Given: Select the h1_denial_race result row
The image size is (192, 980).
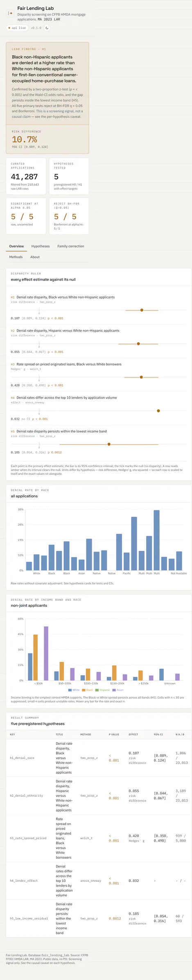Looking at the screenshot, I should (x=99, y=758).
